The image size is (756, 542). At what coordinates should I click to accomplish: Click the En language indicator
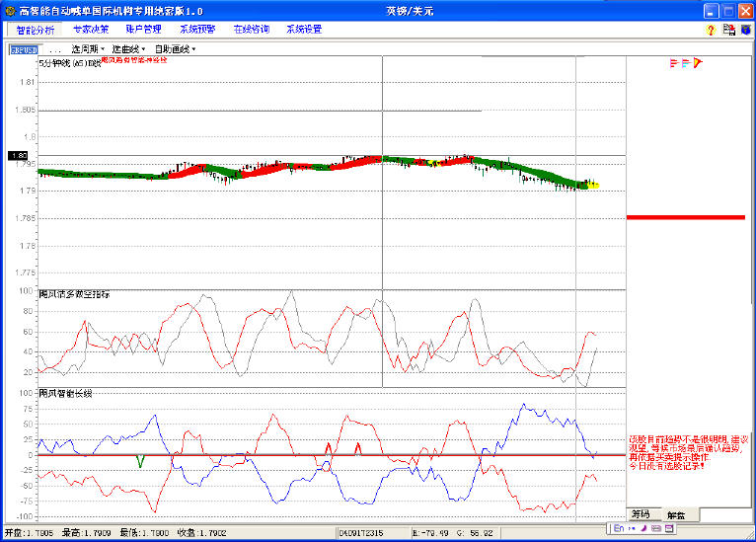(x=619, y=528)
